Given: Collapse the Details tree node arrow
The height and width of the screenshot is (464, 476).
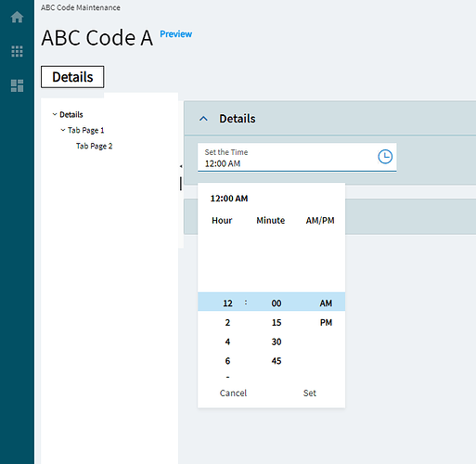Looking at the screenshot, I should (55, 114).
